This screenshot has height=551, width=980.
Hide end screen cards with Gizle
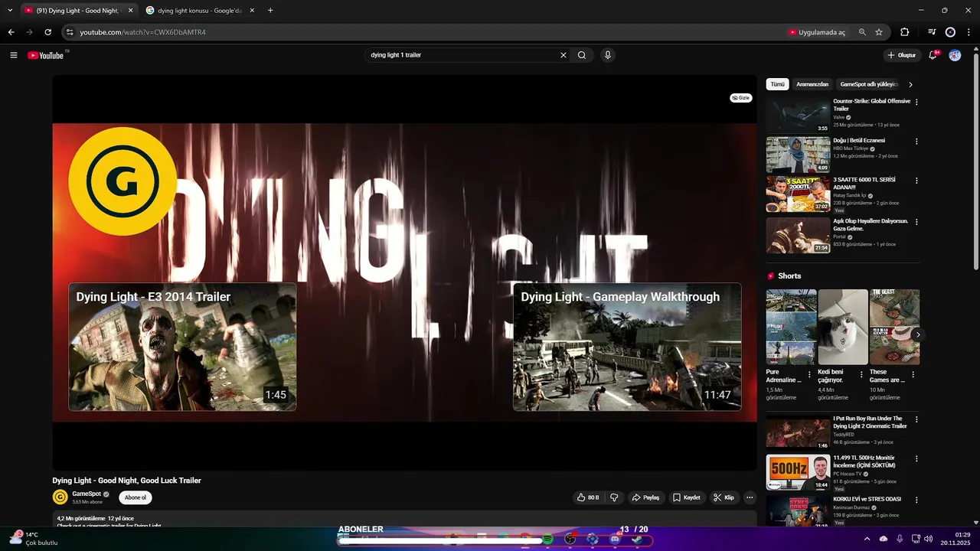[x=740, y=98]
